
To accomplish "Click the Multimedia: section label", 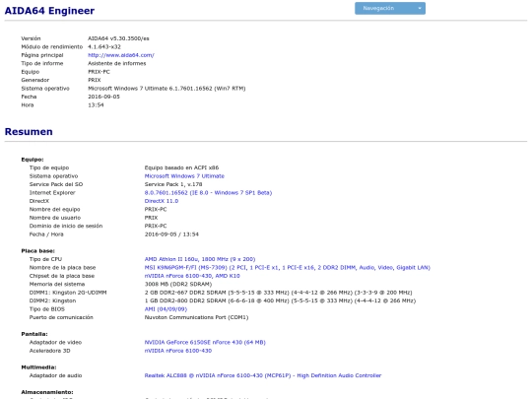I will [38, 367].
